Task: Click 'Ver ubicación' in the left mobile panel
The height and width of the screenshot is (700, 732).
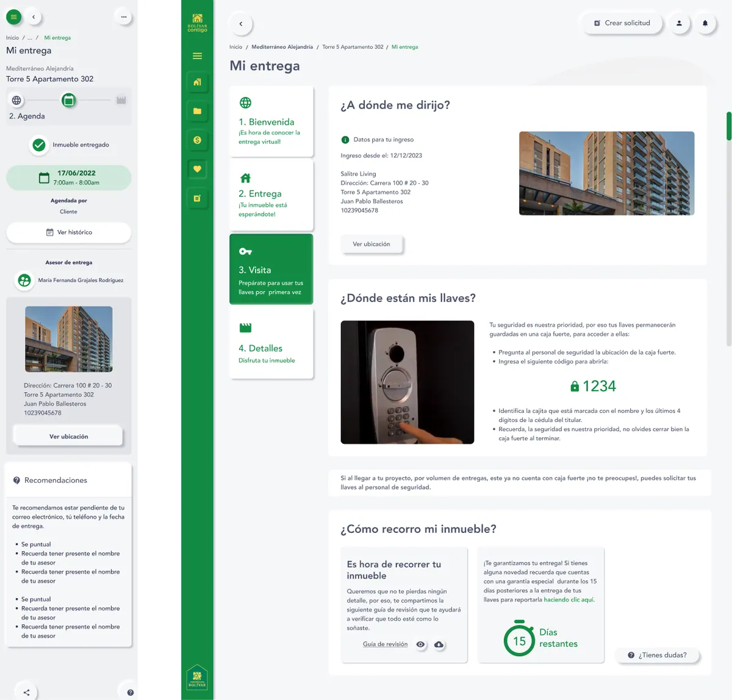Action: coord(68,437)
